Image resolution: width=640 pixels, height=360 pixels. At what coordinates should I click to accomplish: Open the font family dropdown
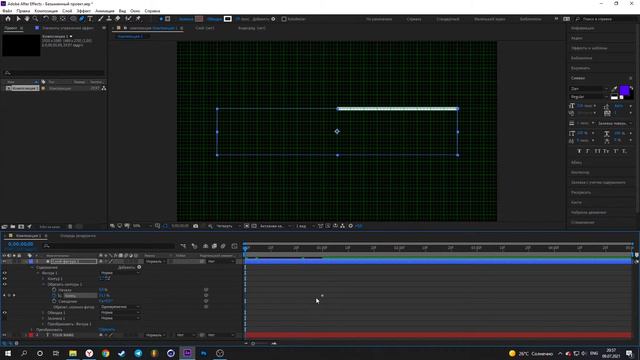(588, 89)
